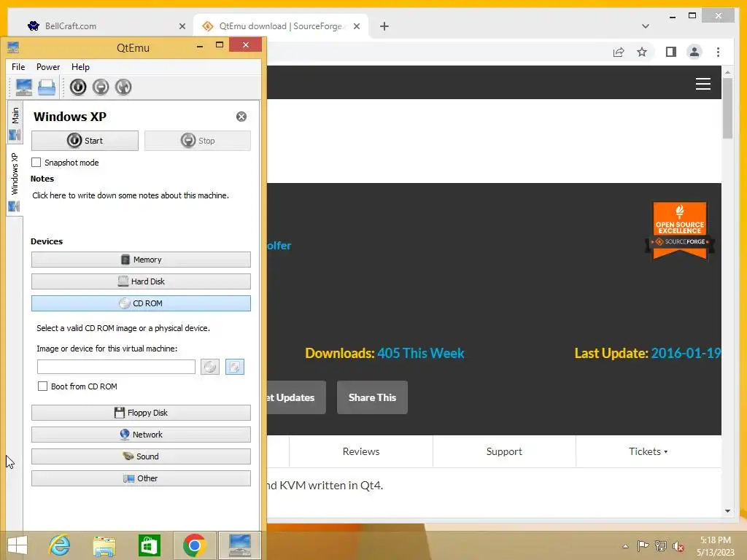Image resolution: width=747 pixels, height=560 pixels.
Task: Open the Tickets dropdown tab on SourceForge
Action: [x=648, y=451]
